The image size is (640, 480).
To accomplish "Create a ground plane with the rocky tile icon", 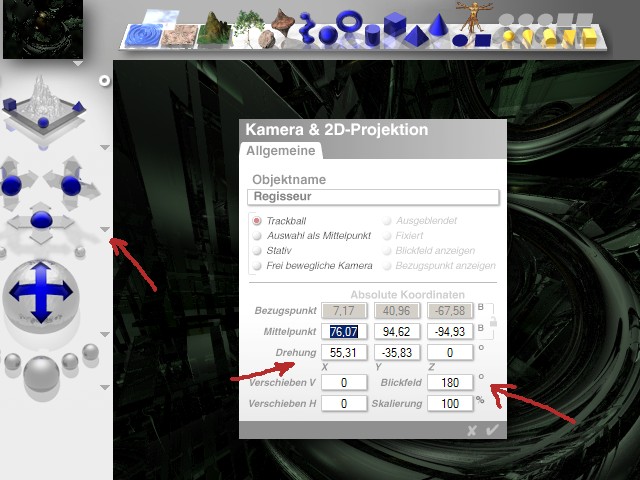I will tap(180, 36).
